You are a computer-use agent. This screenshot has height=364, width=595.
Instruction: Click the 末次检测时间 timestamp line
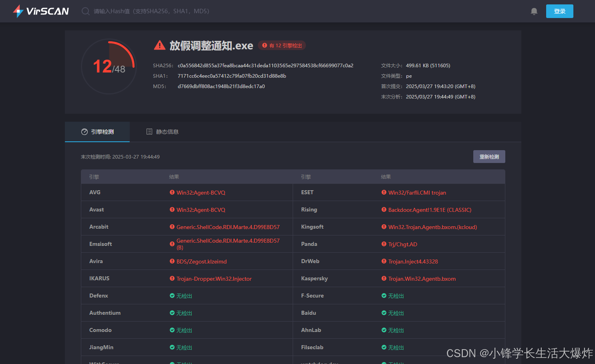click(120, 157)
